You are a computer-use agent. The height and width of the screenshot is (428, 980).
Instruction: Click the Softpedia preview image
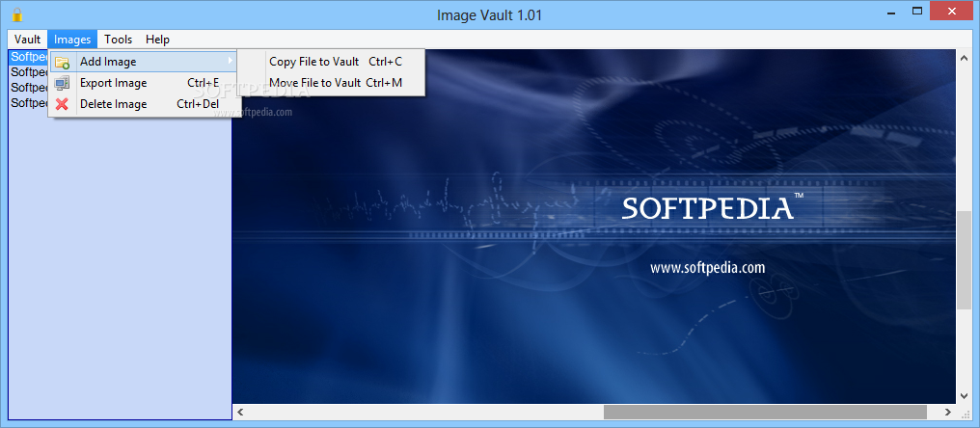click(x=594, y=227)
